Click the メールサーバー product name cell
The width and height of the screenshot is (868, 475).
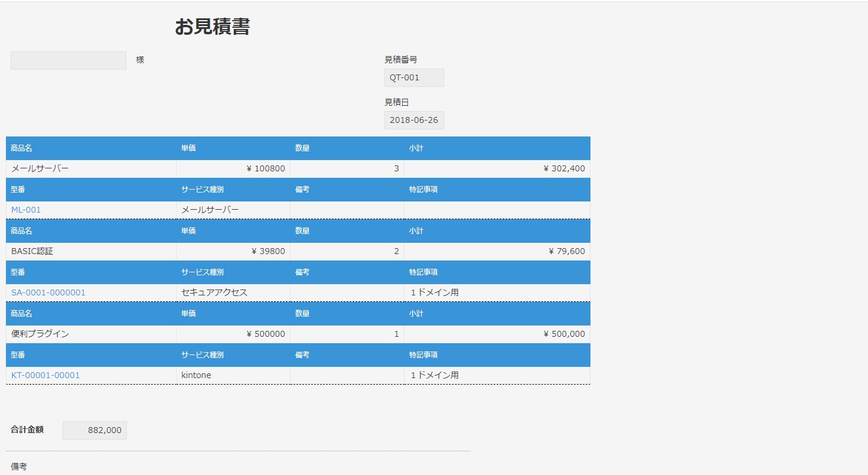[x=41, y=168]
